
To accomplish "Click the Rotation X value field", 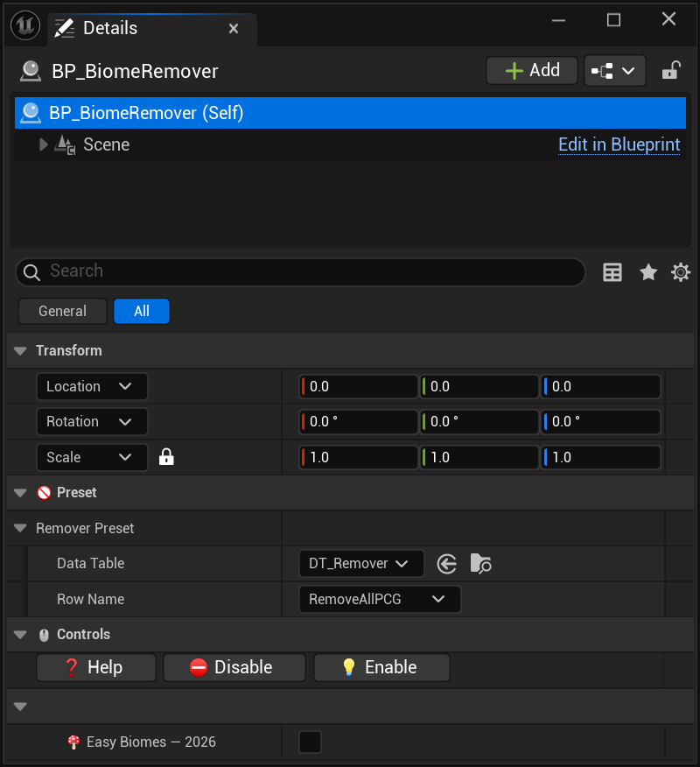I will tap(358, 422).
